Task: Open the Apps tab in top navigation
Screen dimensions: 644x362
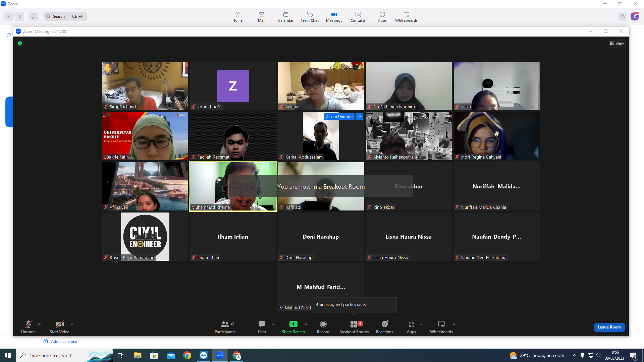Action: (382, 17)
